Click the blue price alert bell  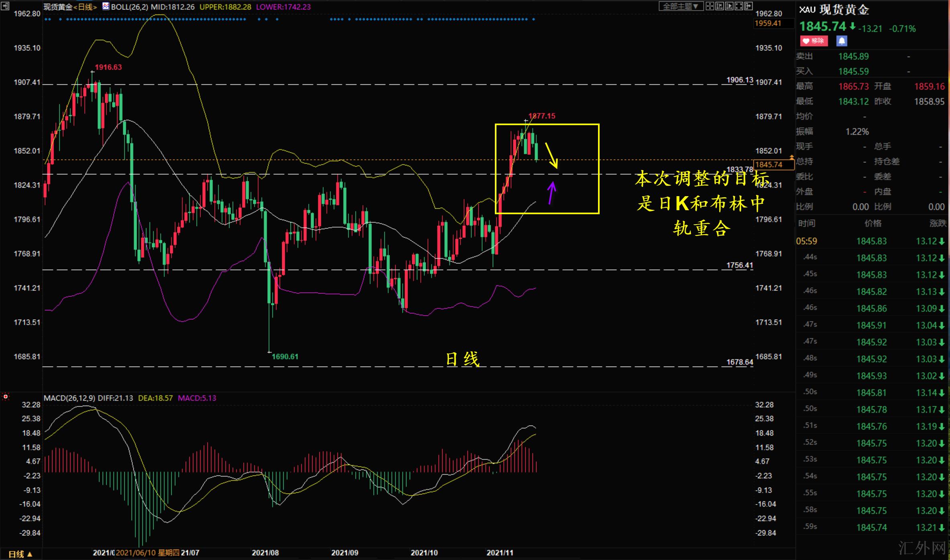click(x=842, y=41)
